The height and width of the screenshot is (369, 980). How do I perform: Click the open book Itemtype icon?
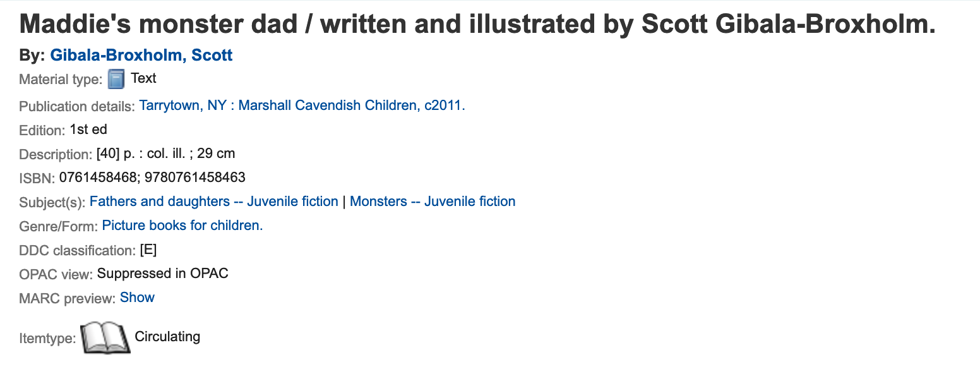tap(105, 337)
